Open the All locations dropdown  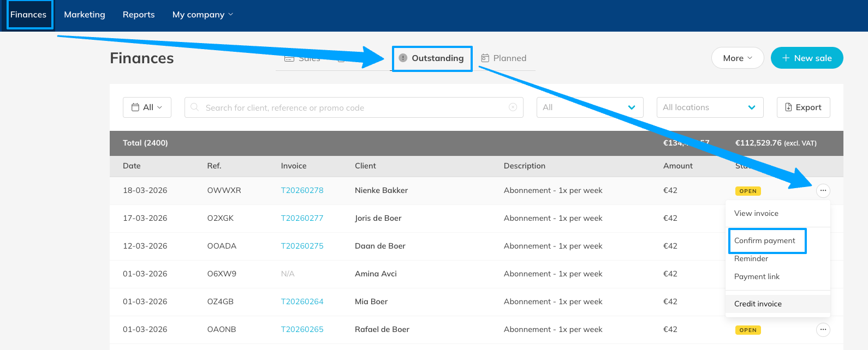tap(709, 107)
